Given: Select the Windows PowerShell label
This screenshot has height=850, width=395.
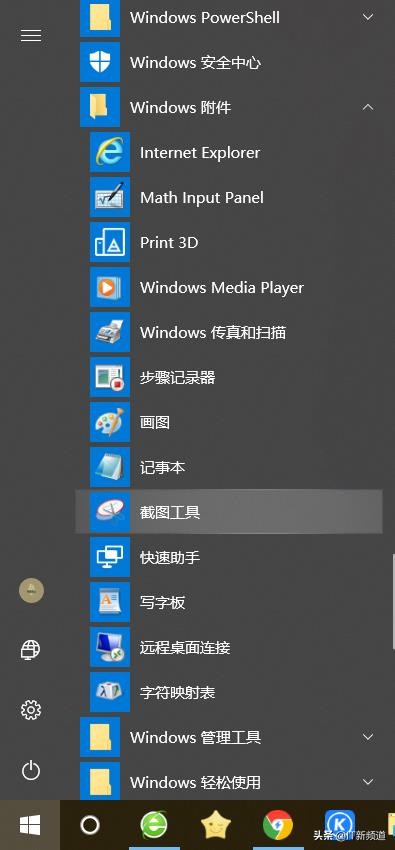Looking at the screenshot, I should [x=205, y=18].
